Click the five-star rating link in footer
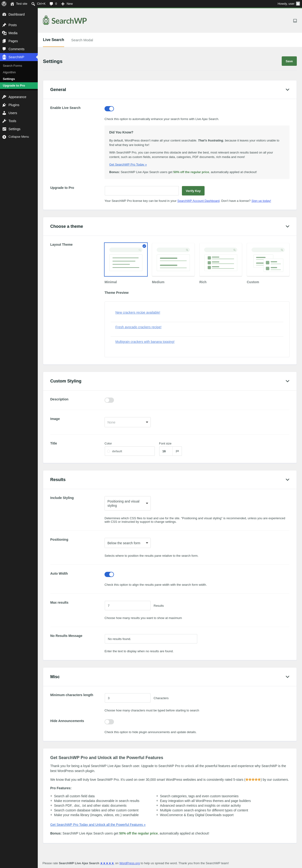Screen dimensions: 302x868 click(x=107, y=863)
